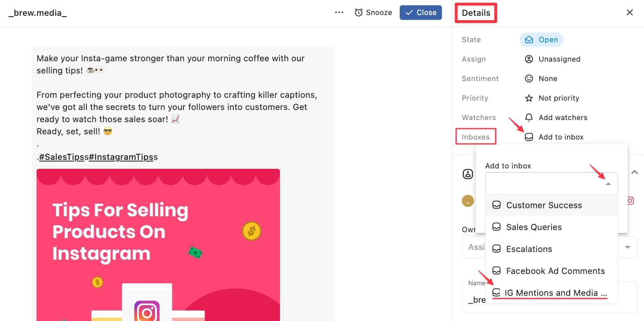This screenshot has height=321, width=644.
Task: Click Add to inbox in Inboxes row
Action: (561, 137)
